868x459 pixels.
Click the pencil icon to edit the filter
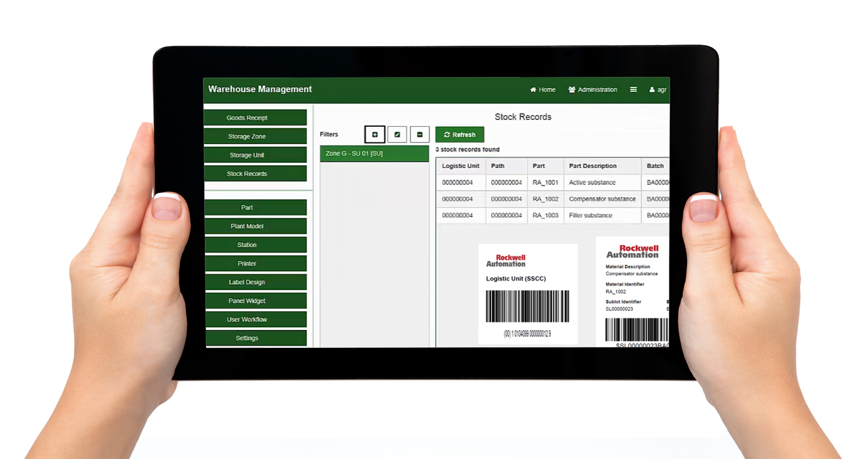click(398, 134)
